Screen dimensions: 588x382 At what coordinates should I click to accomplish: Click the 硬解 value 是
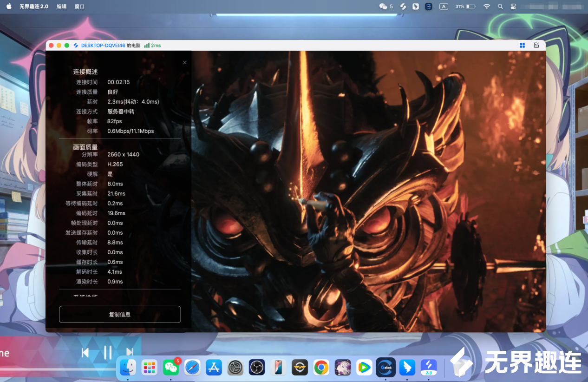coord(110,174)
